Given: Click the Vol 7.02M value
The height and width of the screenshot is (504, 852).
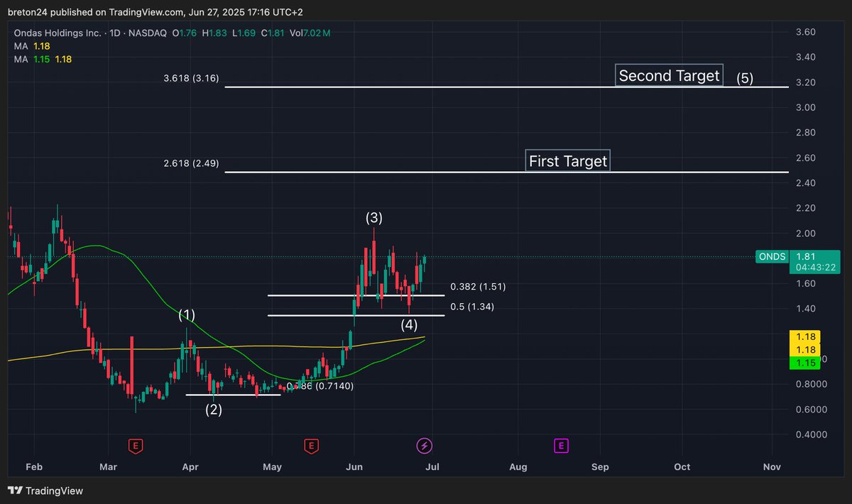Looking at the screenshot, I should (310, 33).
